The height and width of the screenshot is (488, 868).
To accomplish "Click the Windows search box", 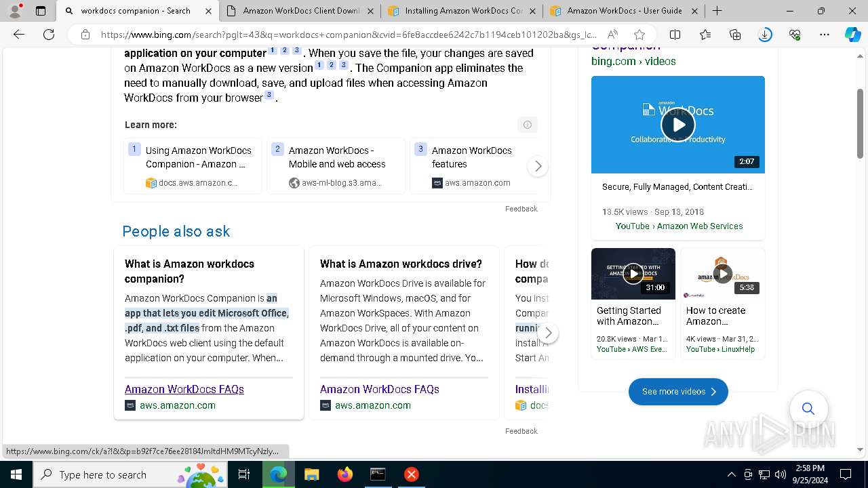I will (x=132, y=474).
